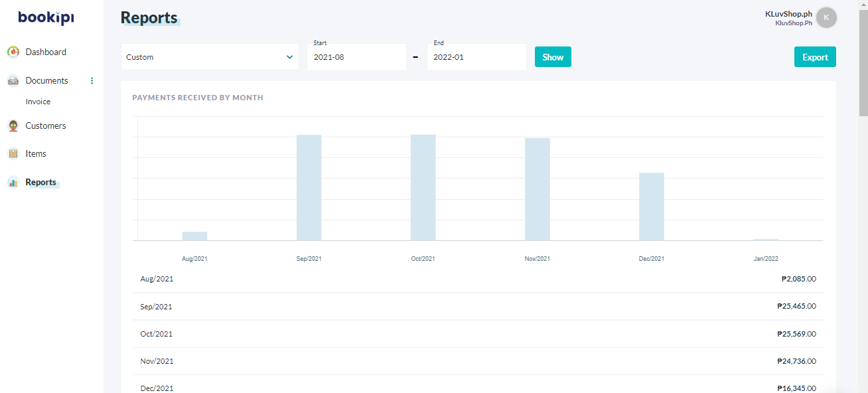
Task: Click the teal chevron in the Custom selector
Action: click(x=289, y=57)
